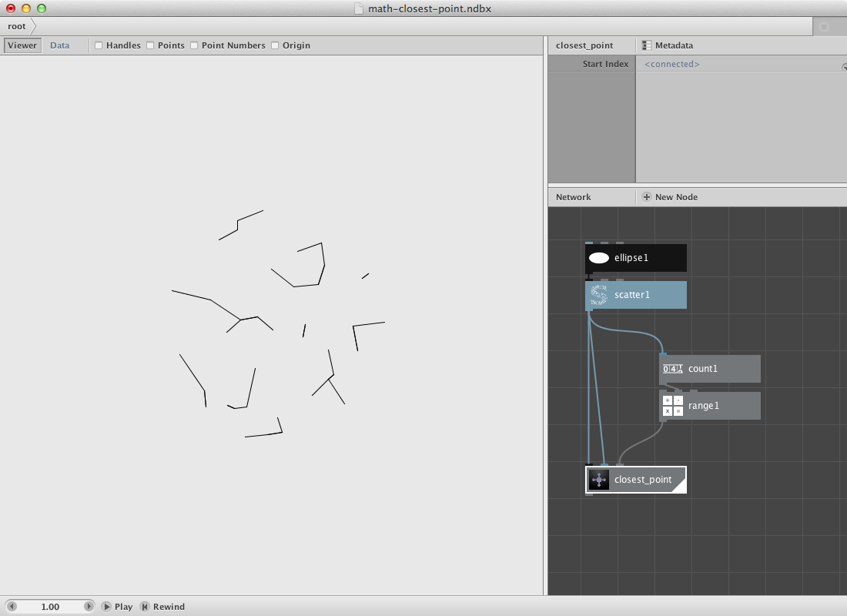This screenshot has width=847, height=616.
Task: Click the closest_point node icon
Action: (x=598, y=480)
